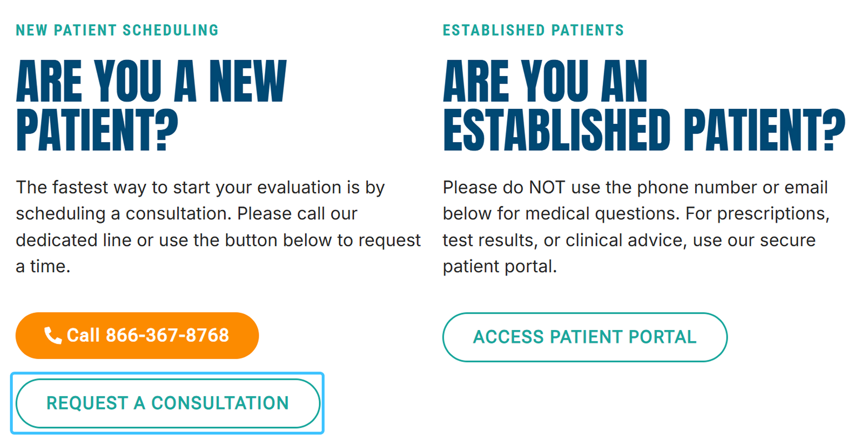This screenshot has height=440, width=868.
Task: Click the phone number 866-367-8768 text
Action: coord(166,335)
